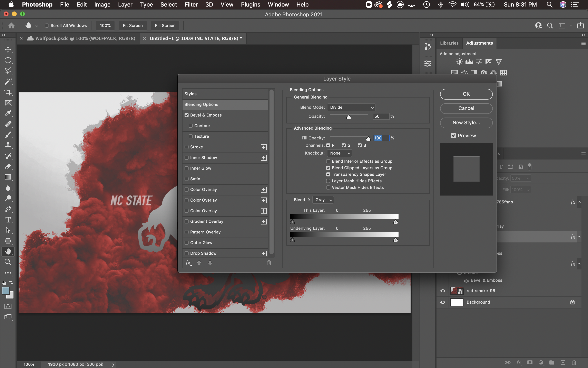Select the Eraser tool

point(8,167)
